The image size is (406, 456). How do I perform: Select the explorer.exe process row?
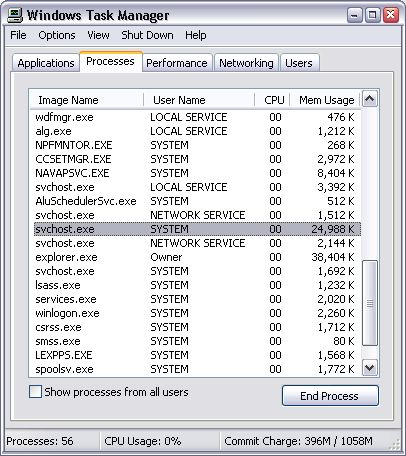click(197, 257)
